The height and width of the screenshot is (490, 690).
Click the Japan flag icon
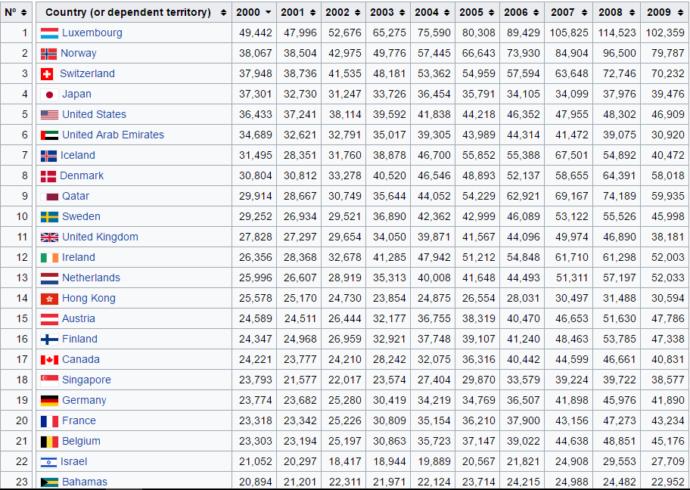(x=49, y=95)
